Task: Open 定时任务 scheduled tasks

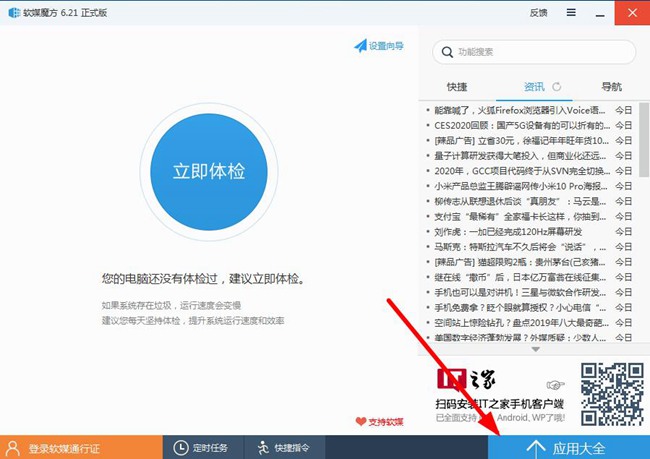Action: [203, 447]
